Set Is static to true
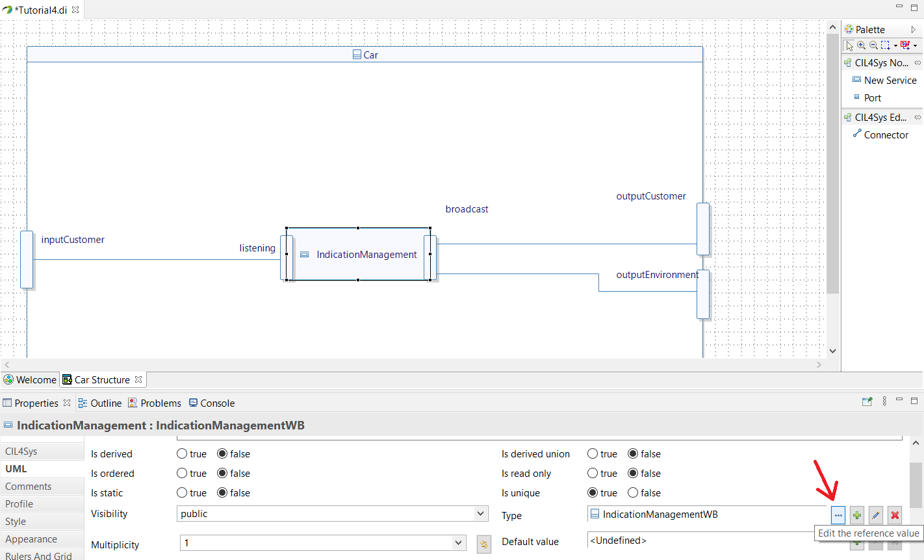The height and width of the screenshot is (560, 924). tap(182, 493)
